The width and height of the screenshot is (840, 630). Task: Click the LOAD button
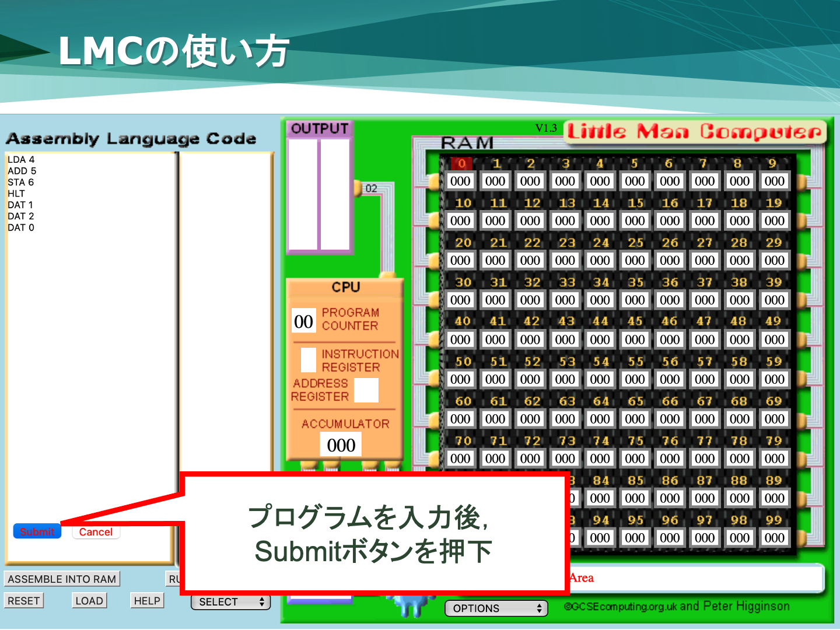(x=89, y=601)
